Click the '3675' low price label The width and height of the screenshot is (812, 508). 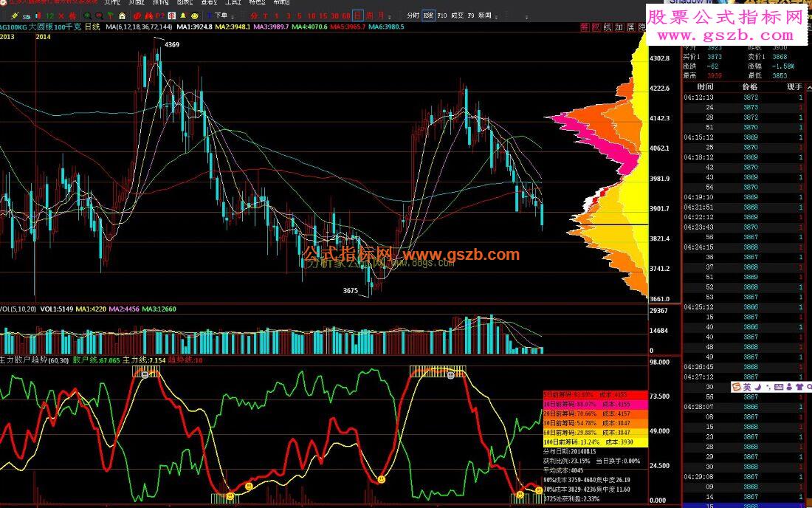pos(351,290)
